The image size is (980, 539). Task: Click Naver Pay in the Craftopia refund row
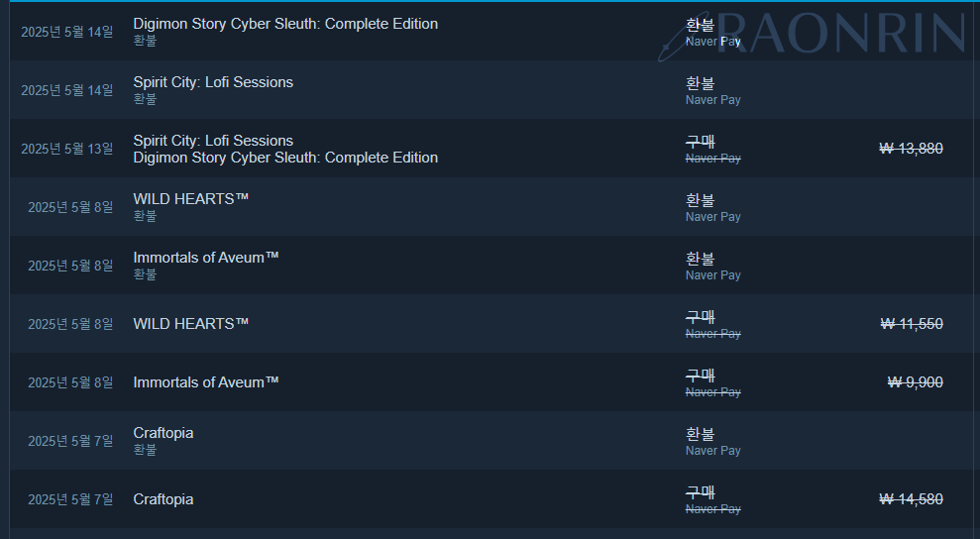coord(712,451)
